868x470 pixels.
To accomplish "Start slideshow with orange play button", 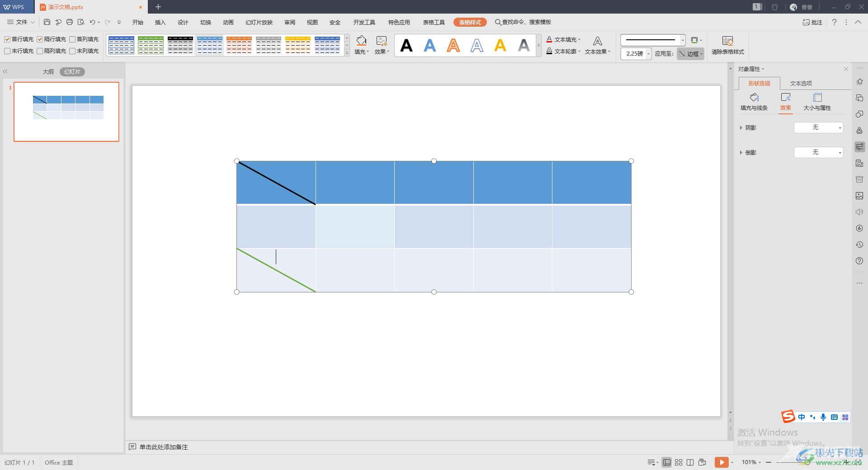I will point(721,462).
